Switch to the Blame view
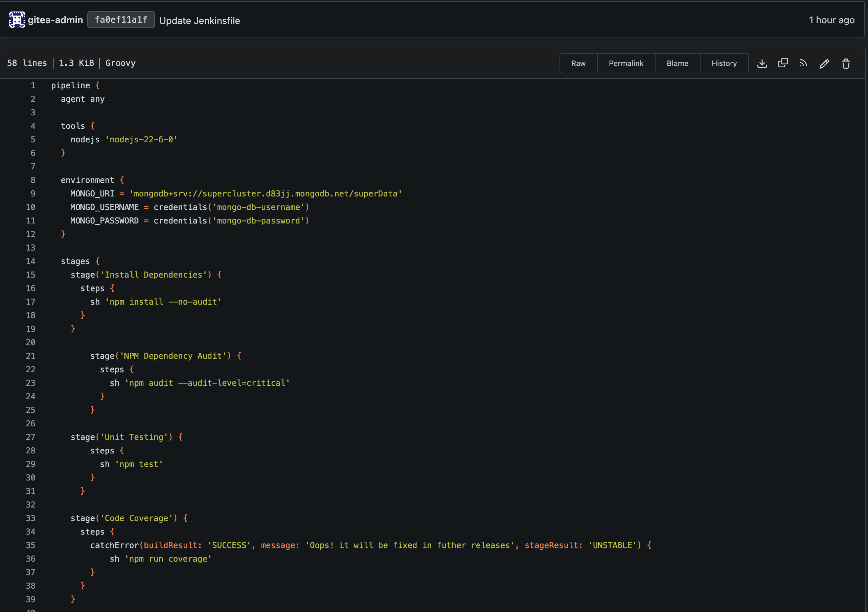868x612 pixels. (677, 64)
